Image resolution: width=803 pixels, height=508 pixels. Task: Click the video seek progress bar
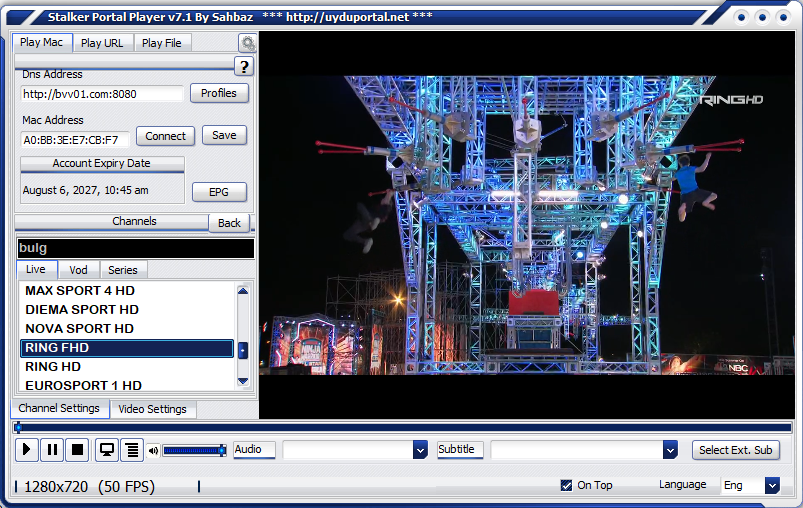tap(403, 427)
